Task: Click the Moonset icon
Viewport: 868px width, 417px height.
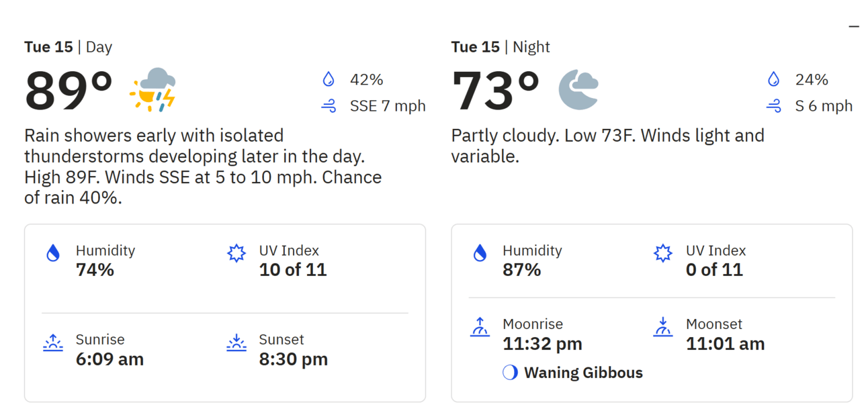Action: (x=663, y=327)
